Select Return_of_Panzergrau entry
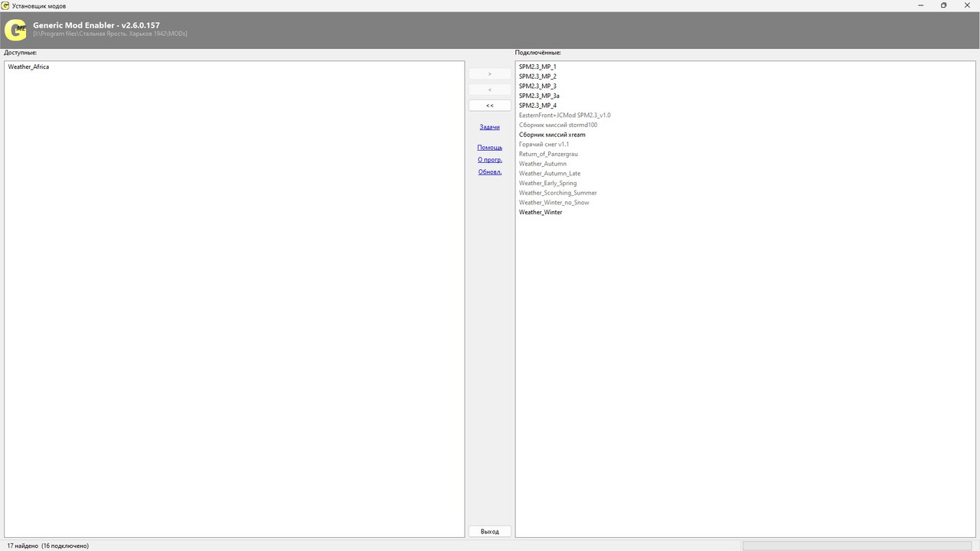This screenshot has width=980, height=551. click(548, 154)
